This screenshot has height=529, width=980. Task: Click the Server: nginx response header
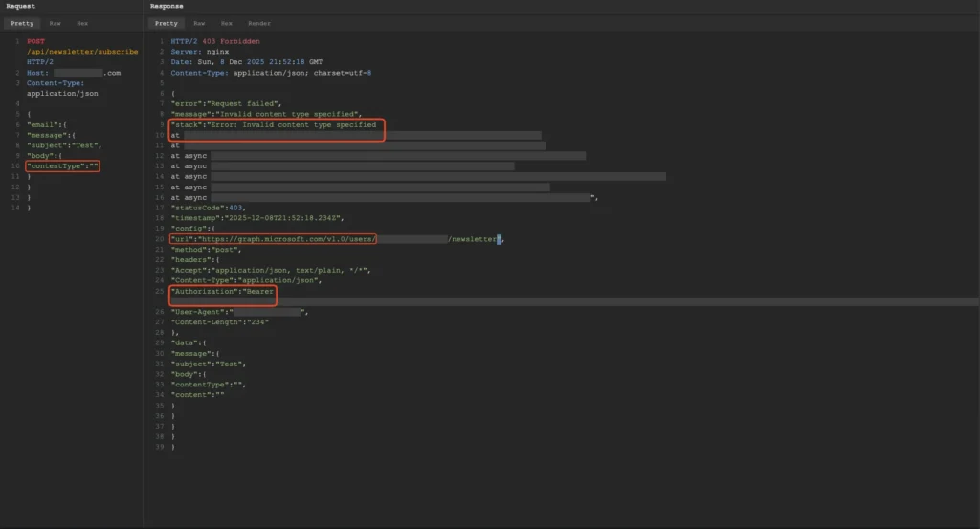[x=197, y=52]
